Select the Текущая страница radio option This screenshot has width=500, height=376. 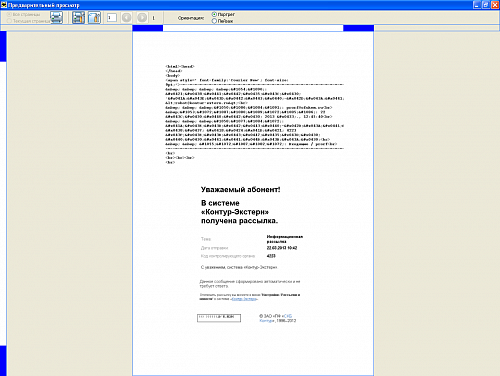click(9, 21)
